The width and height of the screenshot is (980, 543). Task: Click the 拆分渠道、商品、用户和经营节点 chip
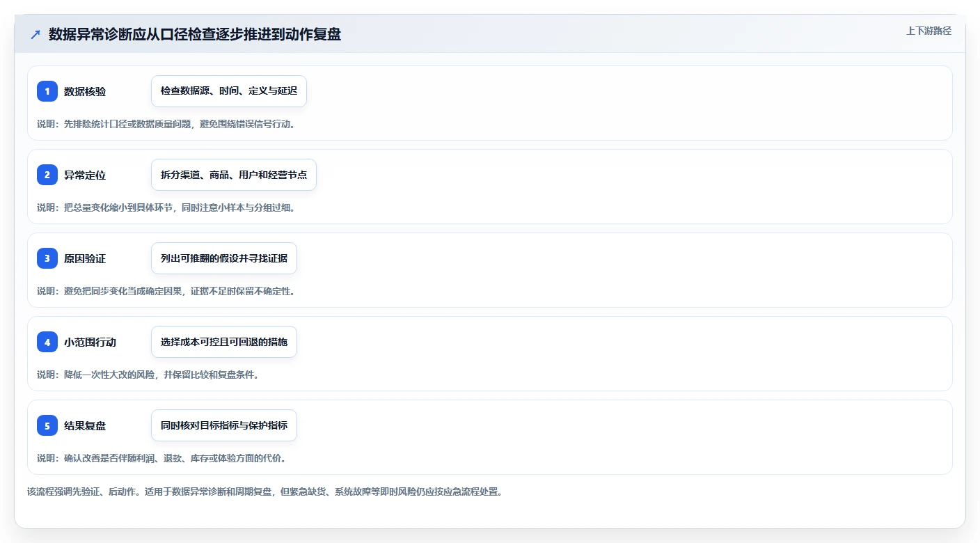[234, 175]
